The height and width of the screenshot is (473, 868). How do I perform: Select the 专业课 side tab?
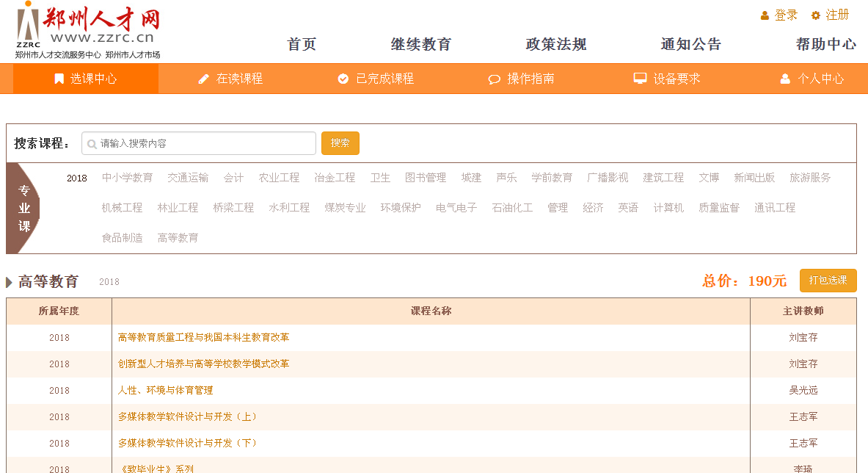(24, 209)
